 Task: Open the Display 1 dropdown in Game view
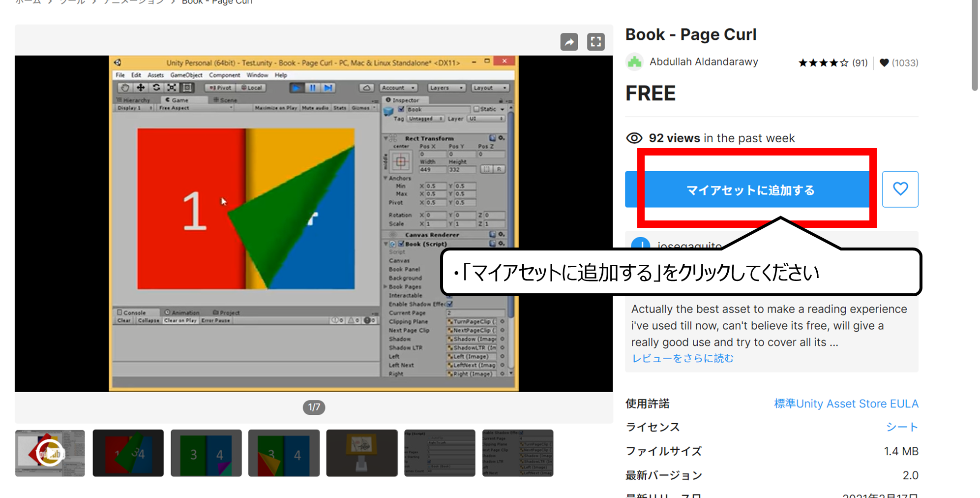pyautogui.click(x=135, y=108)
